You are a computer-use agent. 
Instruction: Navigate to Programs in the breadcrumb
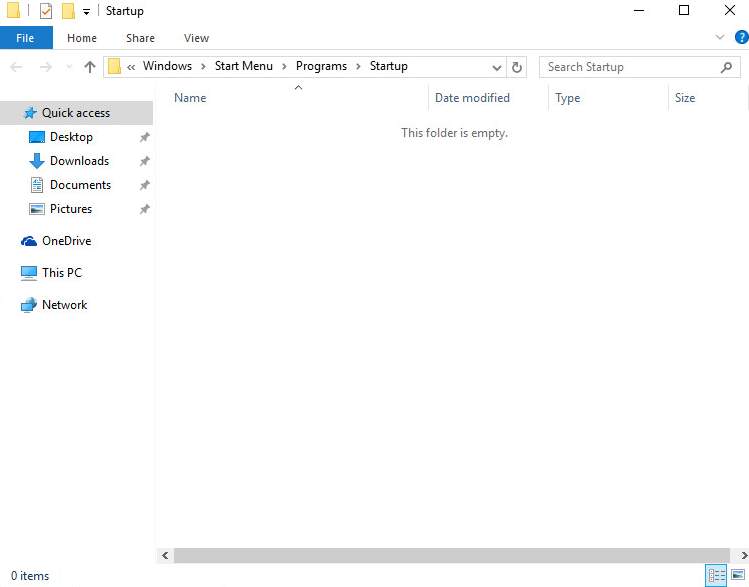tap(321, 66)
